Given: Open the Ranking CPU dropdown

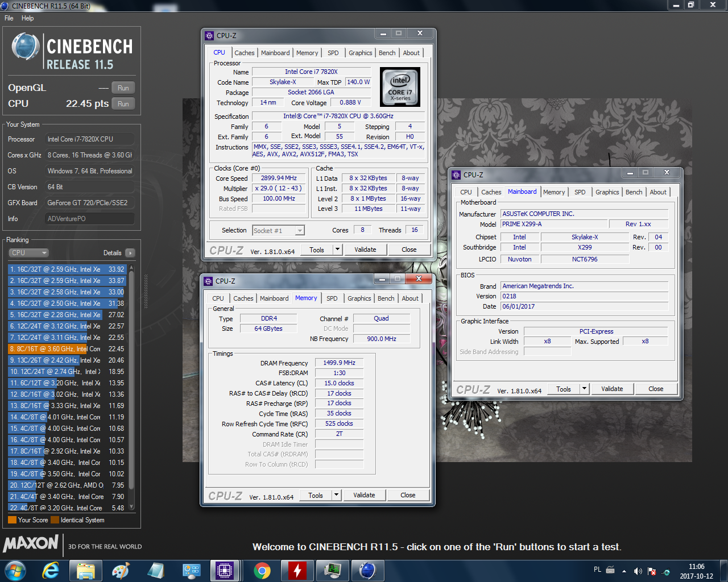Looking at the screenshot, I should (28, 253).
